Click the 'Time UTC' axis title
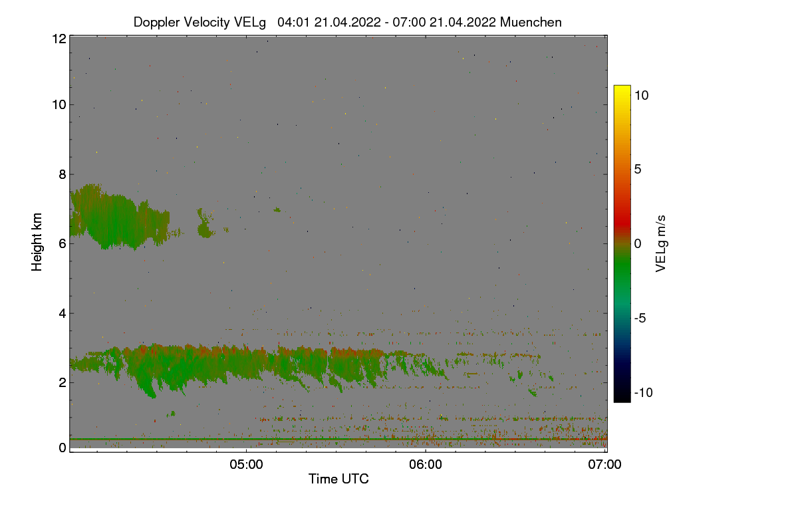 pos(338,479)
